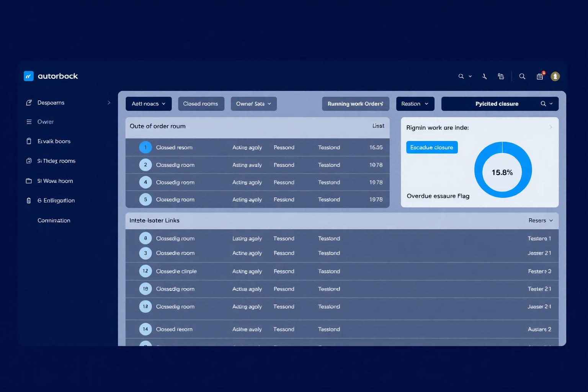Expand arrow next to header search icon
The width and height of the screenshot is (588, 392).
point(470,76)
